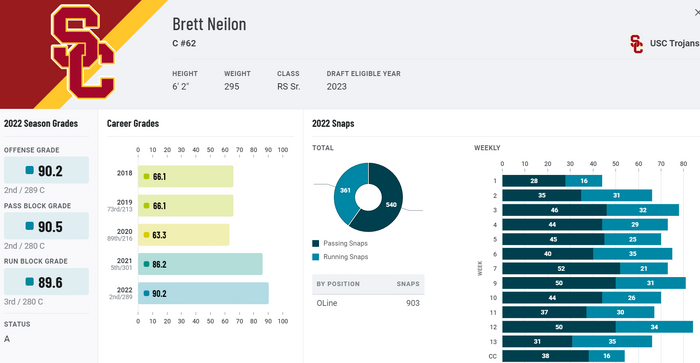Select the 89.6 run block grade box
700x363 pixels.
point(46,282)
